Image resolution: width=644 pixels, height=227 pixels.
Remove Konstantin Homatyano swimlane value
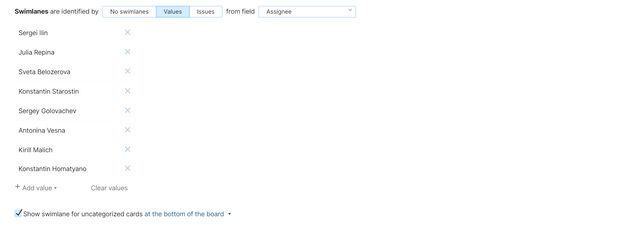coord(128,168)
